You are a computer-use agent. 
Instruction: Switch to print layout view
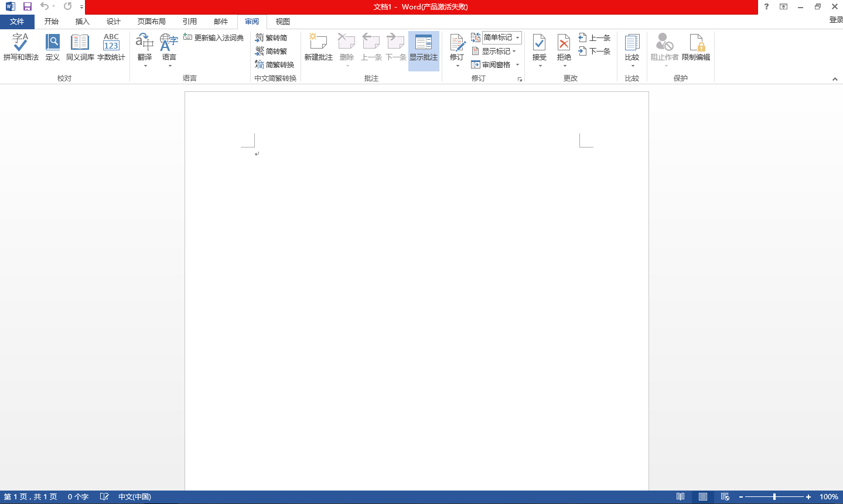pyautogui.click(x=703, y=497)
